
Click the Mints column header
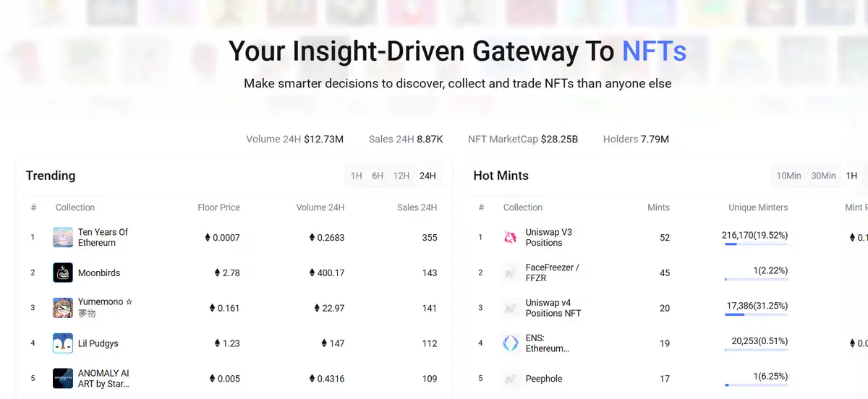658,207
